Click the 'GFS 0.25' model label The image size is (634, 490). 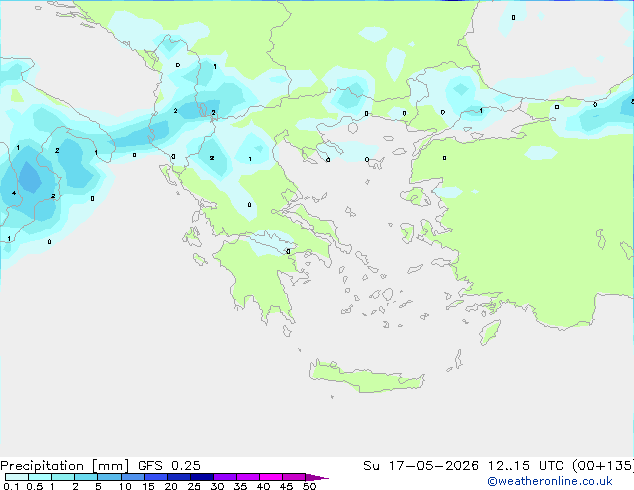tap(169, 466)
